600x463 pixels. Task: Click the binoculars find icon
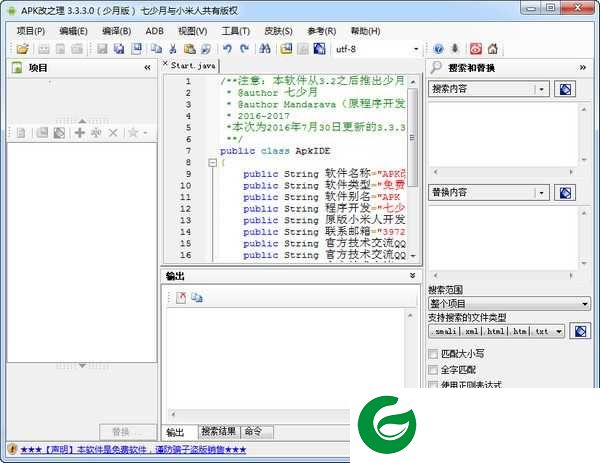tap(265, 49)
